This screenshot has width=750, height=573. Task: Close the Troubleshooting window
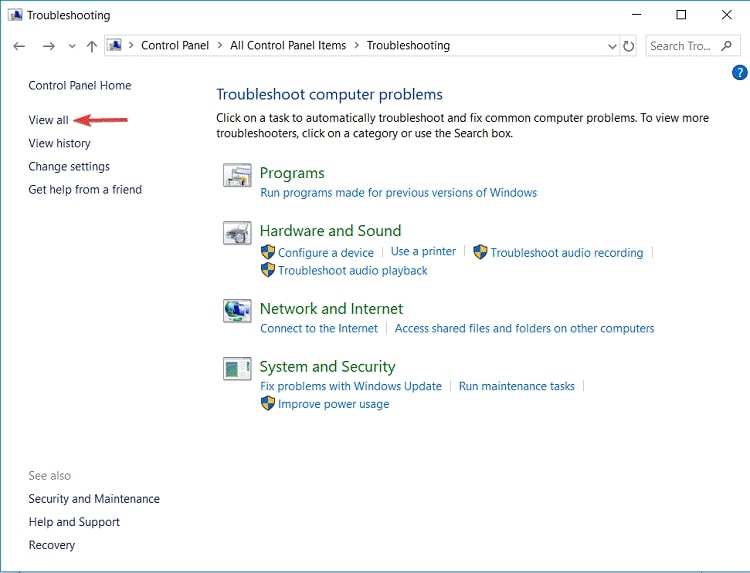(727, 15)
